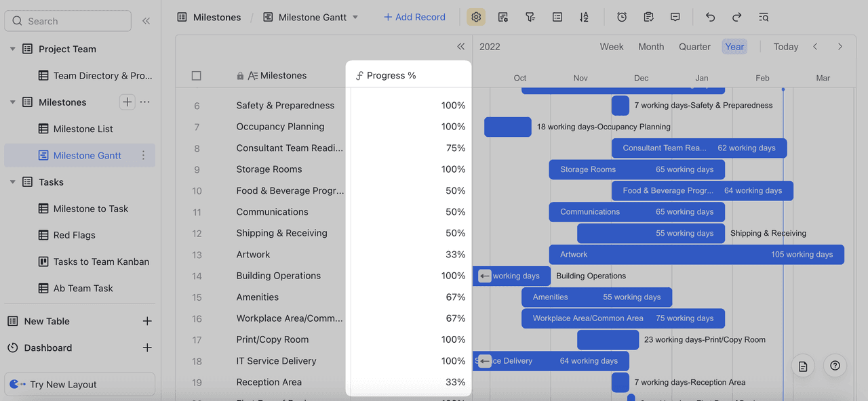Click the back arrow on IT Service Delivery bar
868x401 pixels.
click(x=484, y=361)
